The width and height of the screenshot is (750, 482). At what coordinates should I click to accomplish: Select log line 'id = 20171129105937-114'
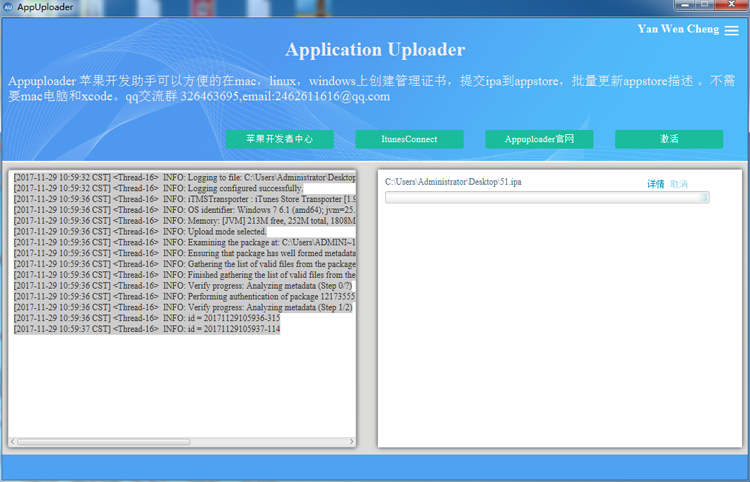click(147, 329)
